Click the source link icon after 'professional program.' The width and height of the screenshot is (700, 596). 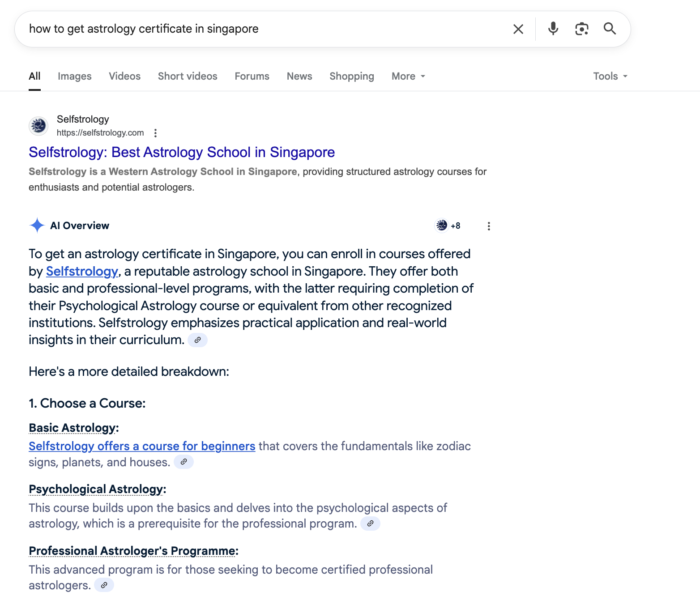point(370,524)
